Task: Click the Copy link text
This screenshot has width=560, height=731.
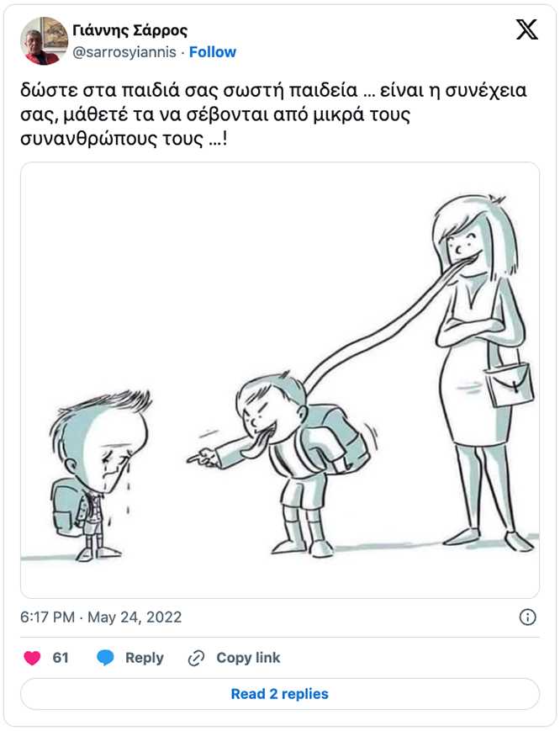Action: coord(248,658)
